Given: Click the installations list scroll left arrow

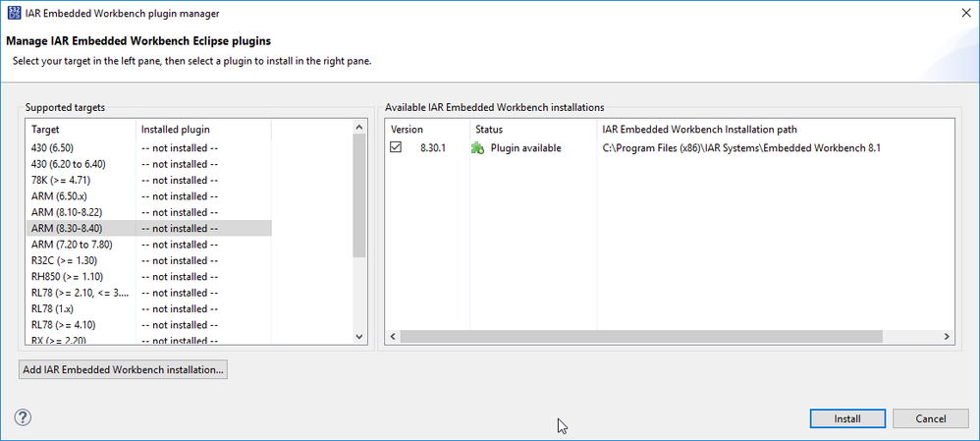Looking at the screenshot, I should (x=393, y=337).
